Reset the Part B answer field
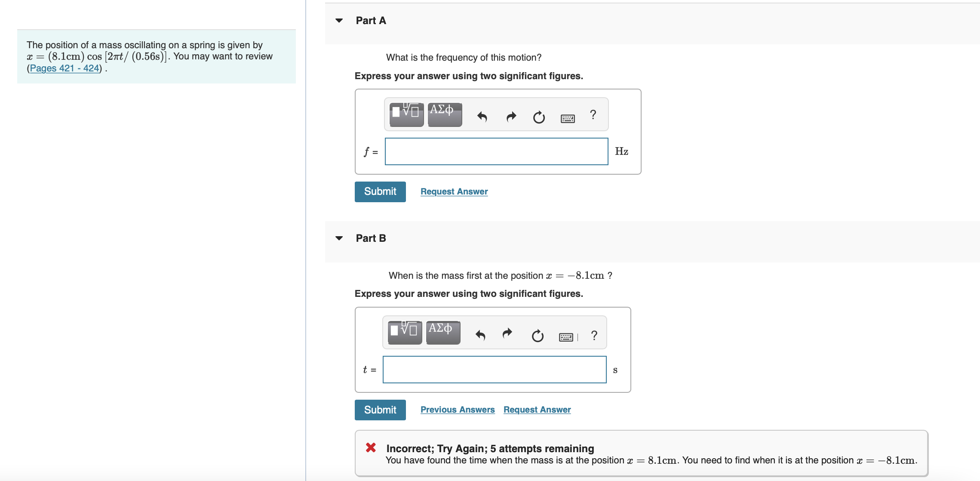 [x=538, y=336]
